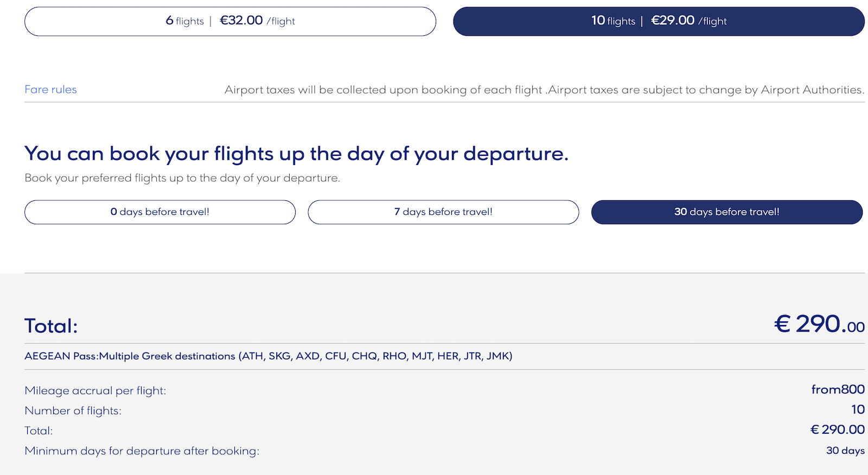
Task: Click the Minimum days for departure row
Action: pyautogui.click(x=142, y=451)
